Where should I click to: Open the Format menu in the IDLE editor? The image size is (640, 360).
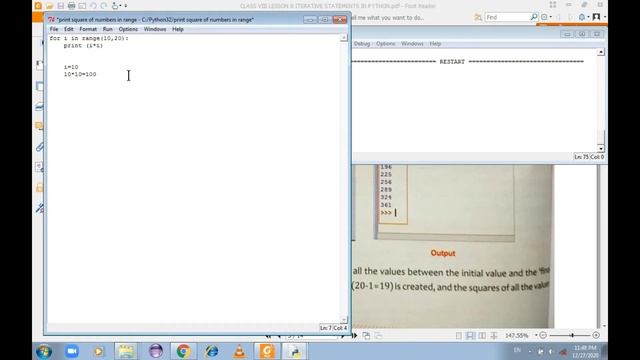coord(88,29)
